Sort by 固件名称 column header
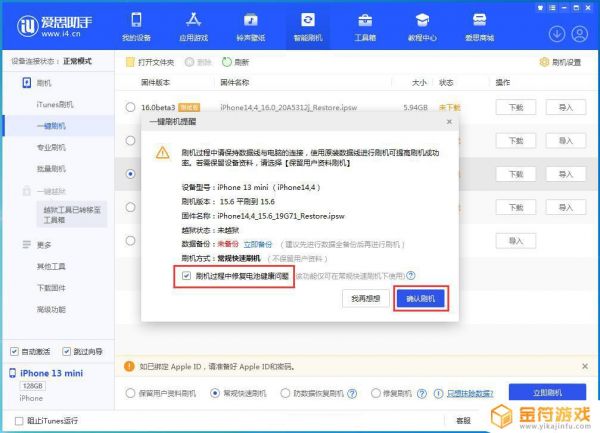 pos(235,83)
